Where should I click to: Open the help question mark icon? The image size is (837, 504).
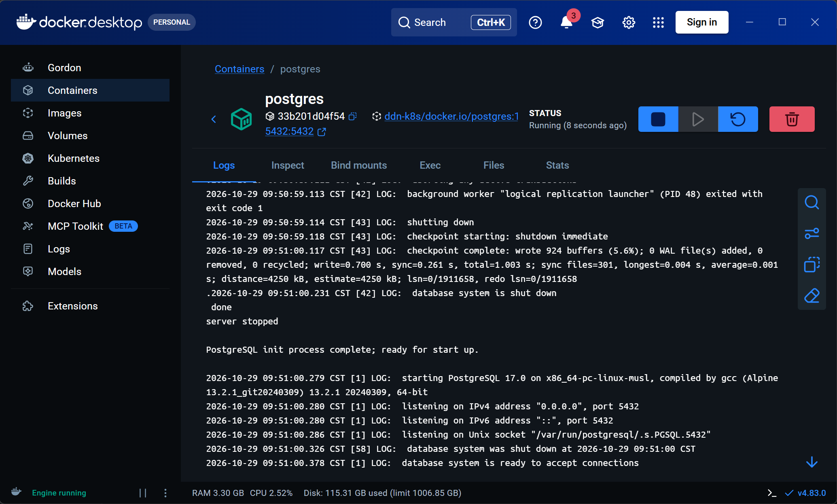pyautogui.click(x=535, y=23)
